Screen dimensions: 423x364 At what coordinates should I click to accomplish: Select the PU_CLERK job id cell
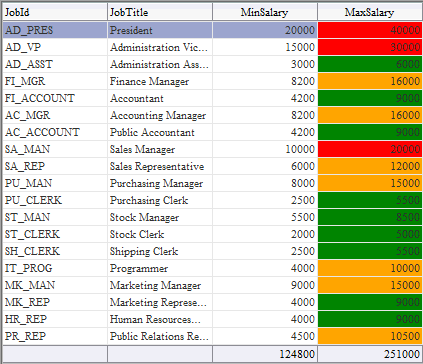(55, 200)
